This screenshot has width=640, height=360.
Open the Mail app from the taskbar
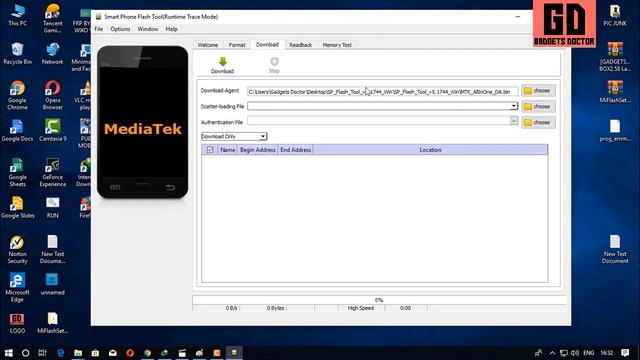coord(113,353)
